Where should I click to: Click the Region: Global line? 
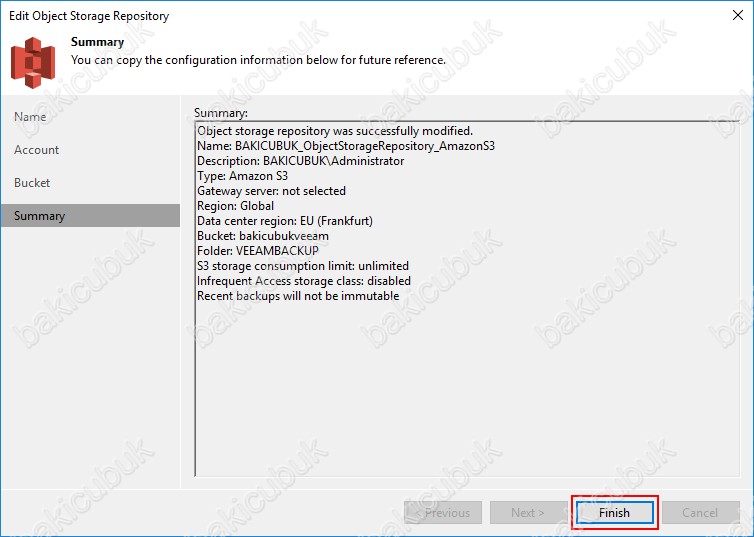click(236, 206)
